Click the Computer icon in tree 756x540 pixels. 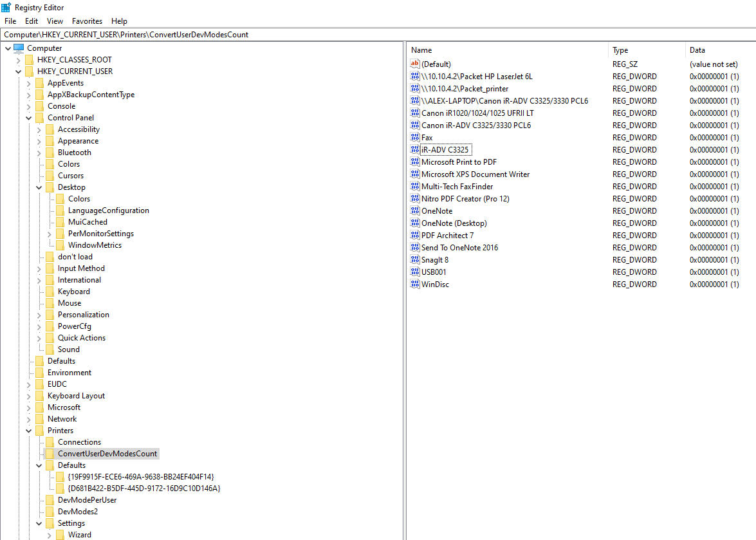click(x=19, y=48)
